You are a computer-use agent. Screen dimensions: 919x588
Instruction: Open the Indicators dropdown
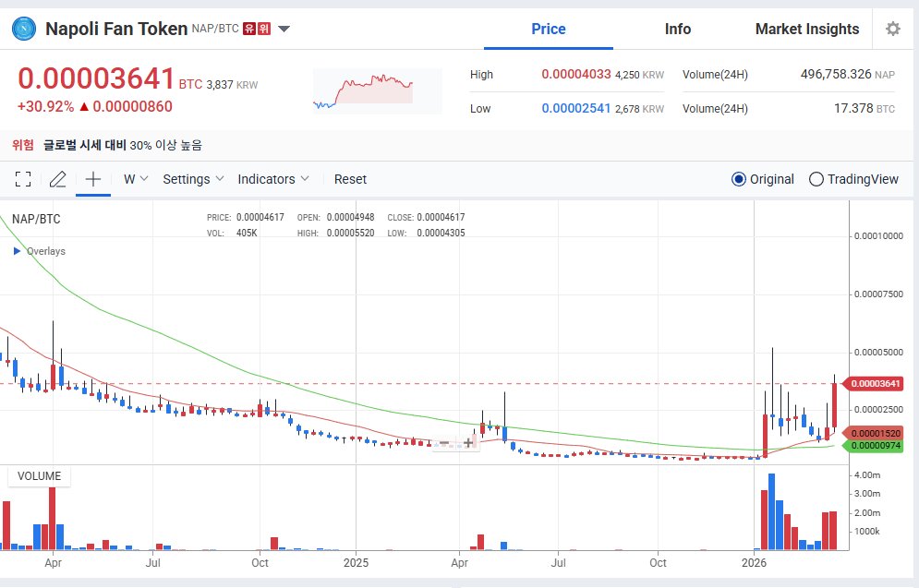(273, 179)
